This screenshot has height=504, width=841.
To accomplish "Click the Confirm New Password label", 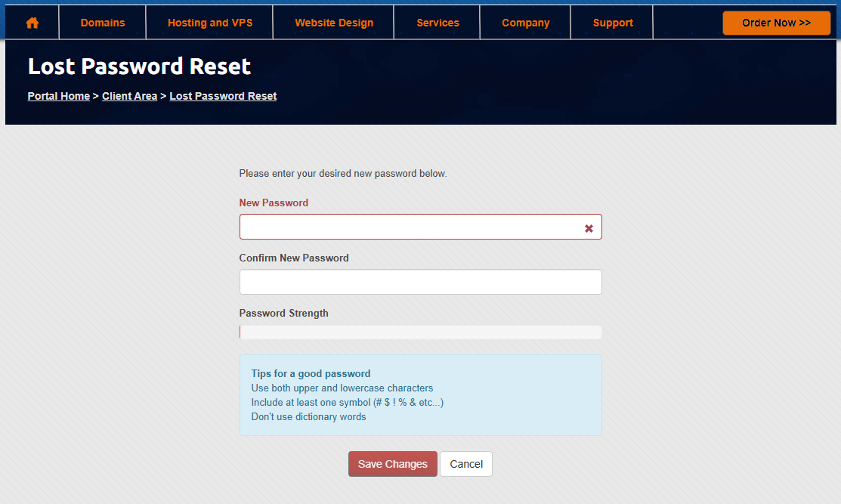I will [x=294, y=258].
